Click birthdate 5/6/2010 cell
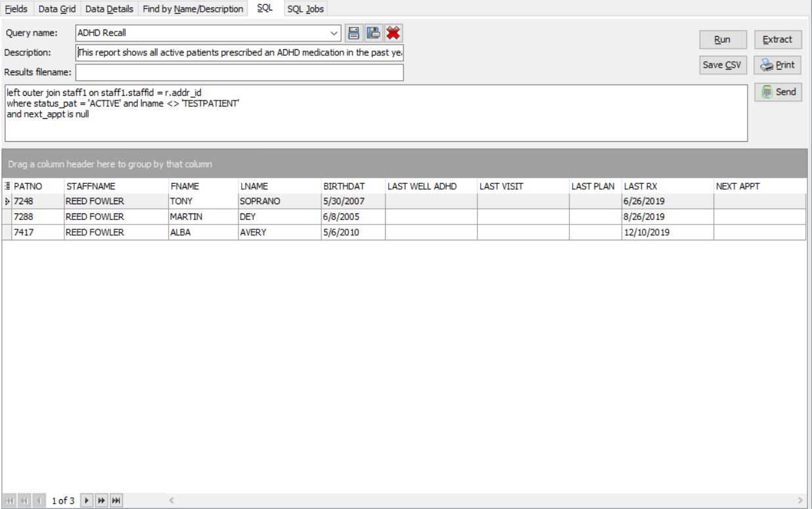This screenshot has height=509, width=812. (x=353, y=232)
